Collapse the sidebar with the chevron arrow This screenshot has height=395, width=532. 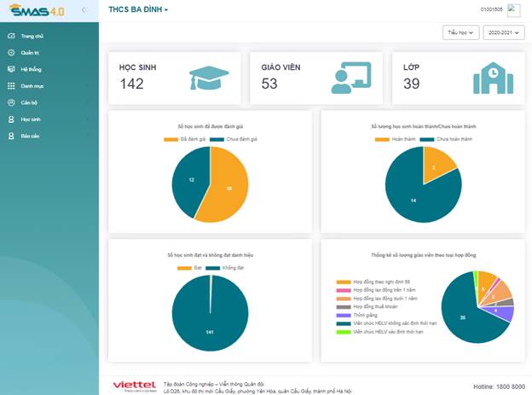tap(83, 10)
